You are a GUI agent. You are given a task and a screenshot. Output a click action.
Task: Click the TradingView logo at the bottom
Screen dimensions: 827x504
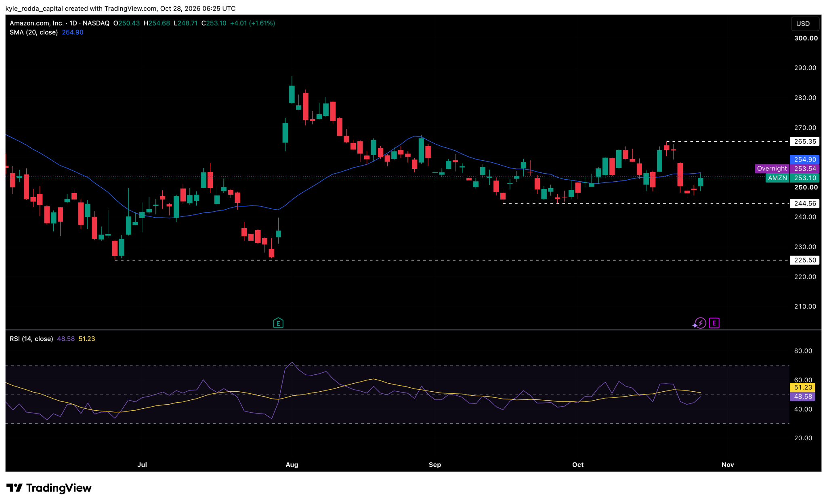tap(49, 488)
